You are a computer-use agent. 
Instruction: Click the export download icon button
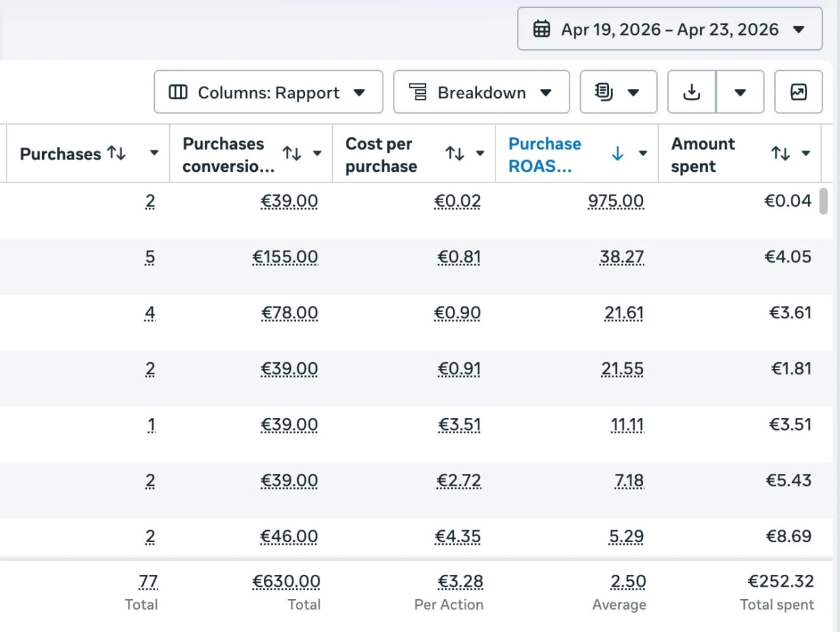click(692, 92)
